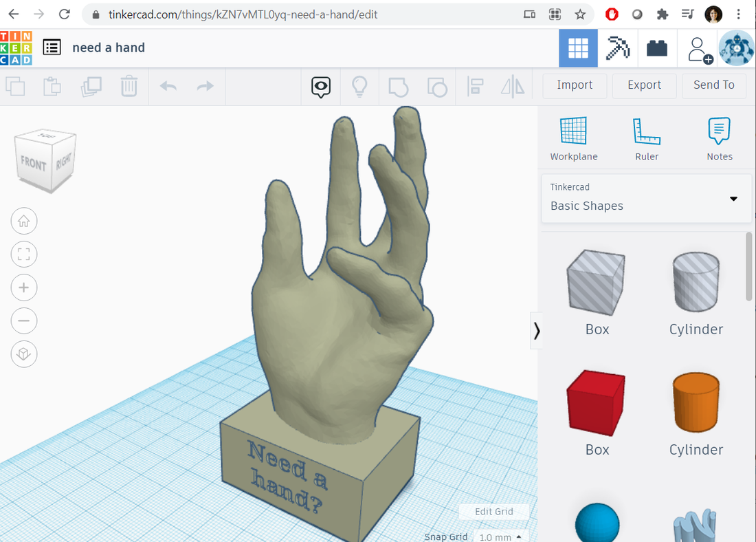This screenshot has height=542, width=756.
Task: Zoom in with the plus button
Action: [23, 288]
